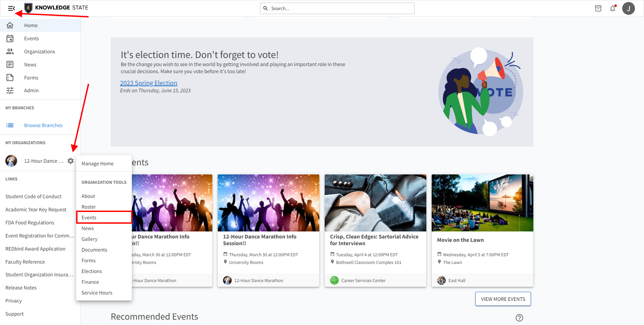The image size is (644, 325).
Task: Click the Admin sliders icon
Action: coord(10,91)
